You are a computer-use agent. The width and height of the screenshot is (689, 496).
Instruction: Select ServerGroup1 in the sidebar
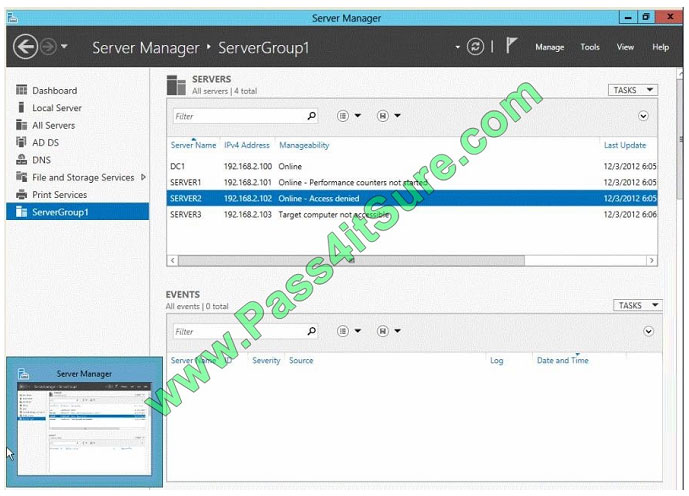tap(77, 212)
